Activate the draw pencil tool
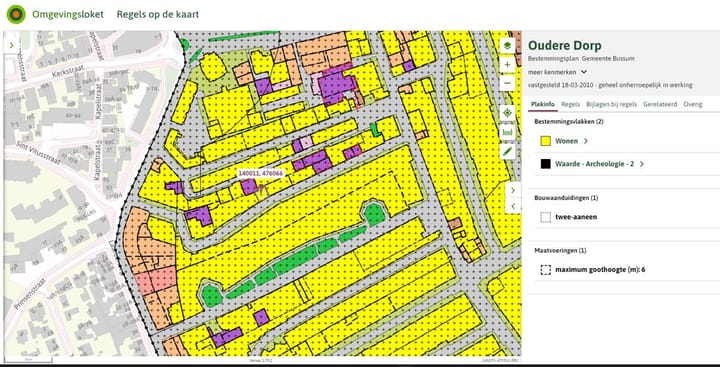Image resolution: width=720 pixels, height=367 pixels. click(x=507, y=152)
